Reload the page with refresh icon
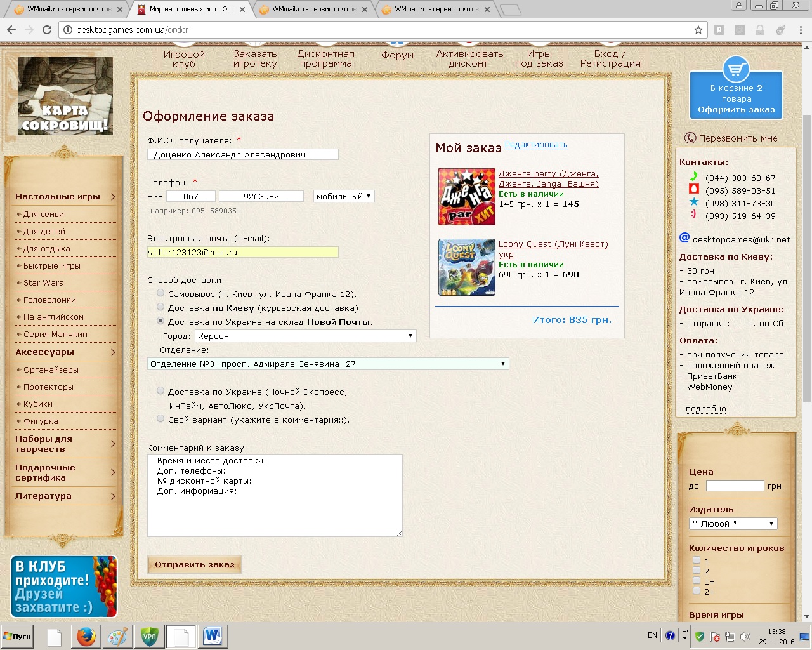The height and width of the screenshot is (650, 812). coord(46,30)
